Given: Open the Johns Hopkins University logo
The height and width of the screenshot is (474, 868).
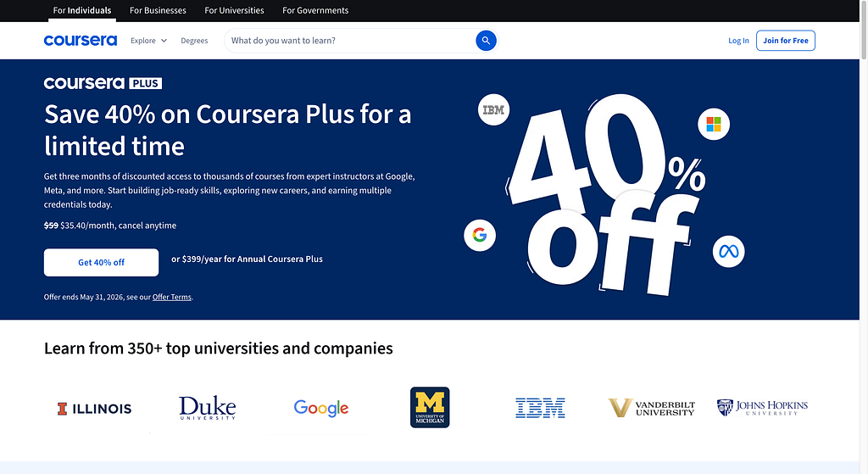Looking at the screenshot, I should 762,408.
